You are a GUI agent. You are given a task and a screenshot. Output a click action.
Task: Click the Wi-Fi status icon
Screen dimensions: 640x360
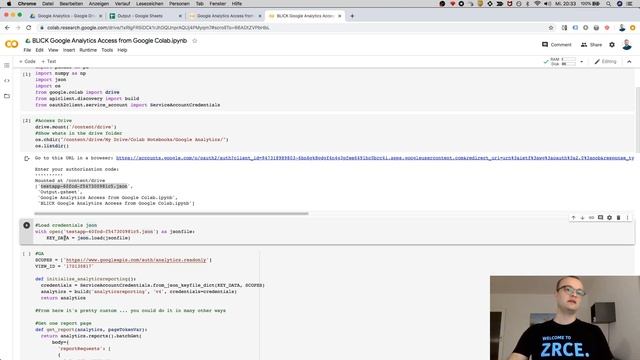538,4
